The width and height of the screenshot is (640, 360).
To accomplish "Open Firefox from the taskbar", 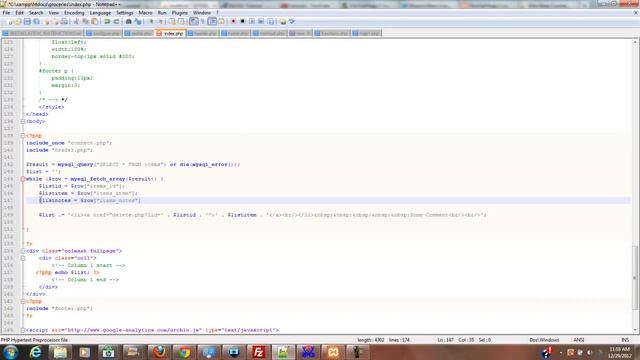I will click(x=159, y=352).
